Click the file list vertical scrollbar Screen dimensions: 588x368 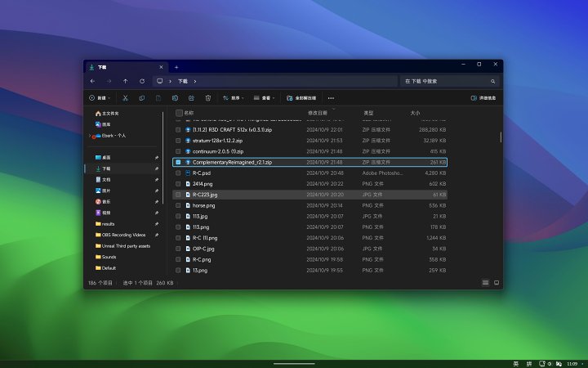[501, 137]
